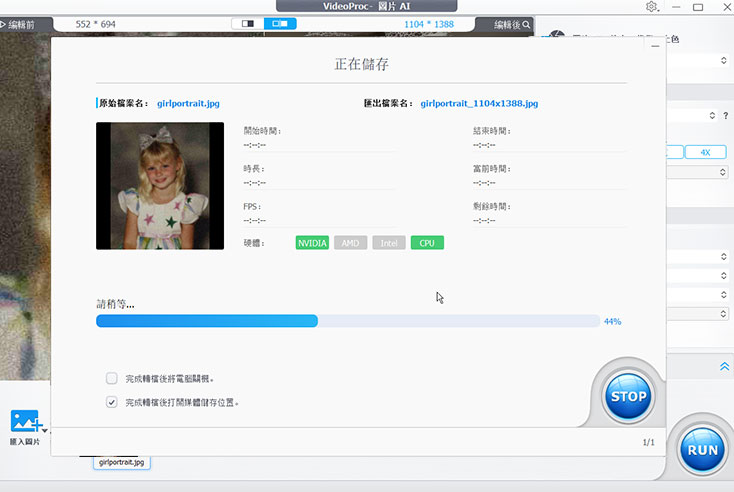
Task: Click the magnifier icon next to 编辑後
Action: coord(526,24)
